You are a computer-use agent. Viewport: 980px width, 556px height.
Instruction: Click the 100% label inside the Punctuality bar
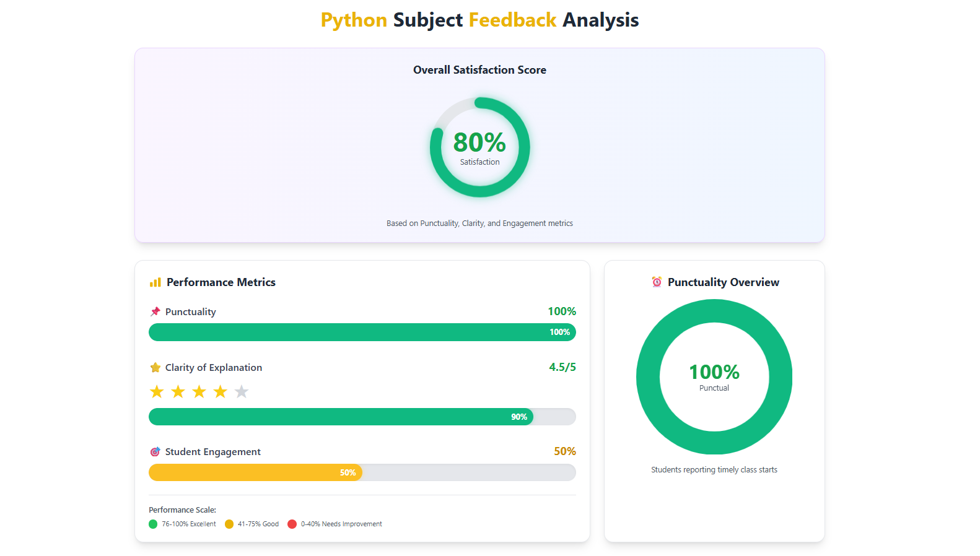tap(559, 332)
